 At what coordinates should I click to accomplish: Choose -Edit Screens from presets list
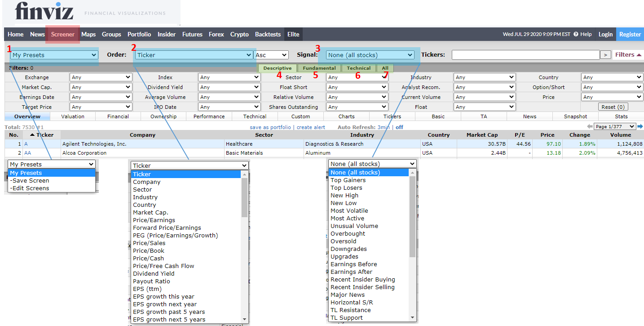tap(52, 188)
